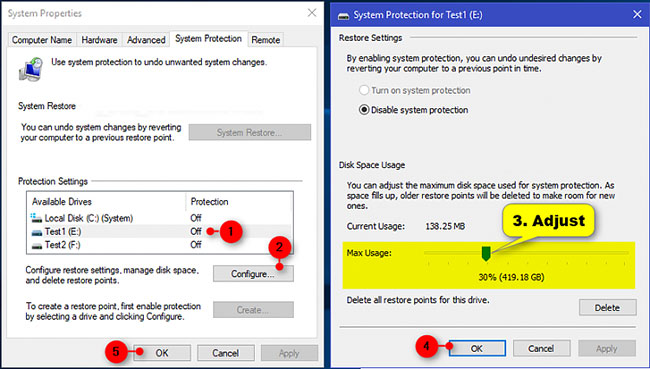Click the drive icon in System Protection title bar
The width and height of the screenshot is (650, 369).
pyautogui.click(x=344, y=16)
